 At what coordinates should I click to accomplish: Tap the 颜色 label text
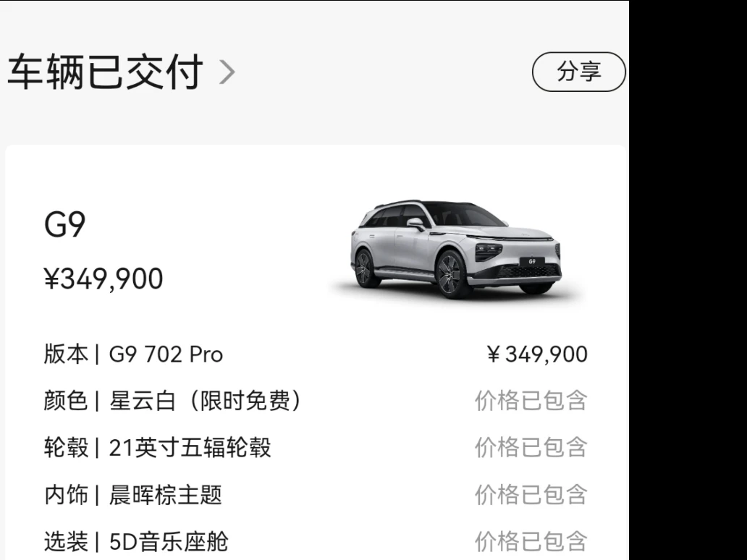tap(66, 401)
